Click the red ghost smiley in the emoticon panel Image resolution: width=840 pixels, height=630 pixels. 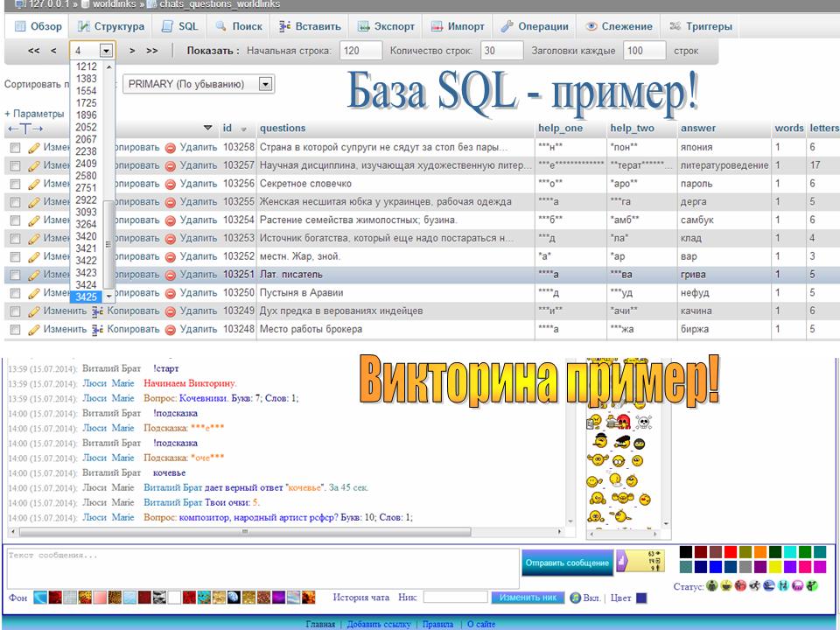[x=622, y=423]
